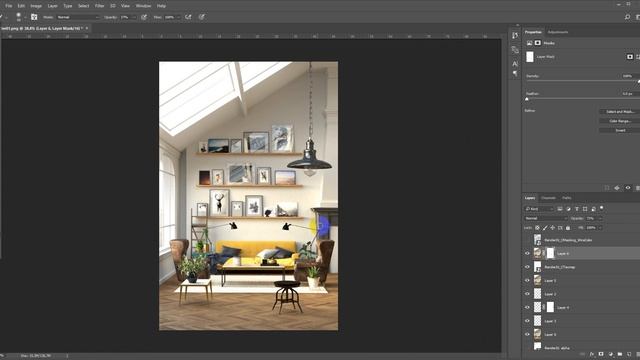The height and width of the screenshot is (360, 640).
Task: Enable pressure for opacity icon
Action: tap(144, 17)
